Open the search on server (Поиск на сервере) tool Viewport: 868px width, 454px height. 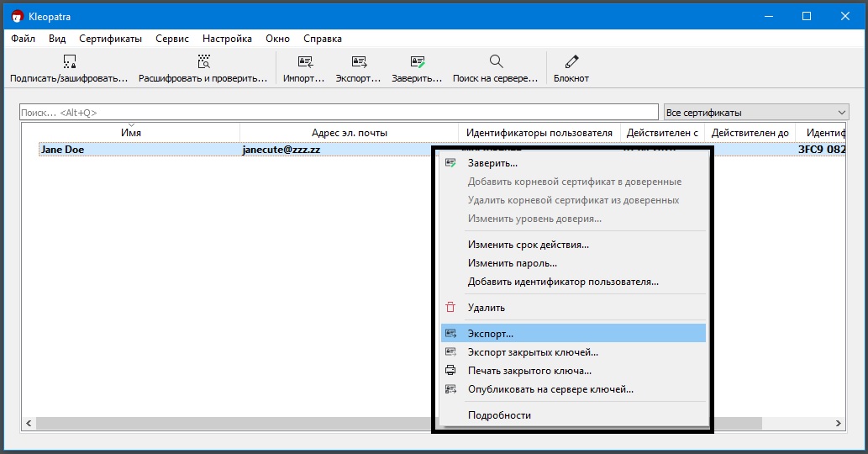pos(496,62)
